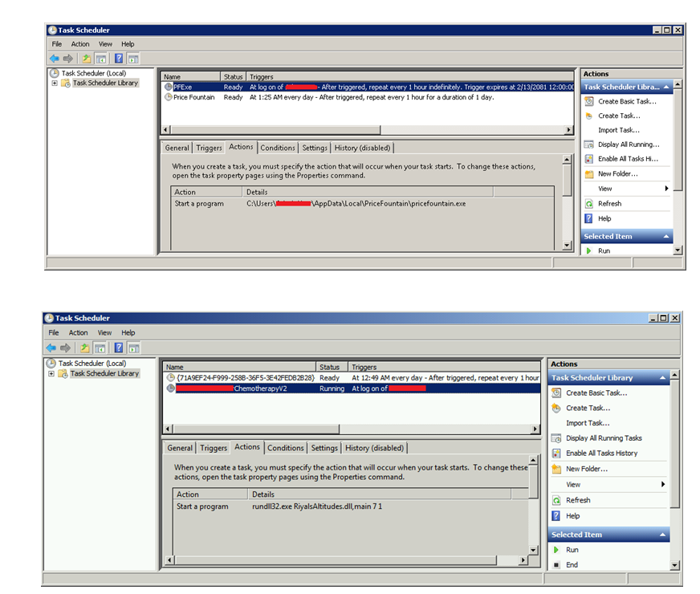Image resolution: width=700 pixels, height=594 pixels.
Task: Expand Task Scheduler Library tree node in the bottom window
Action: click(x=51, y=374)
